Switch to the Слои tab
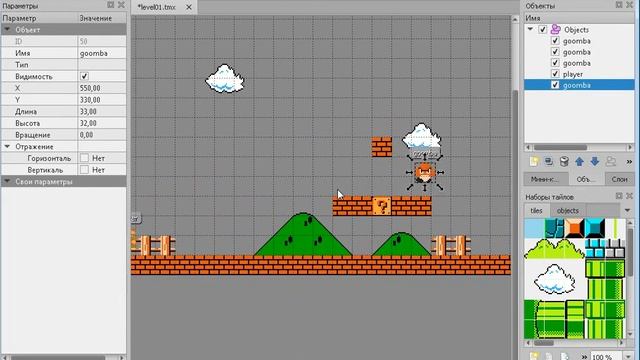The height and width of the screenshot is (360, 640). [x=620, y=179]
